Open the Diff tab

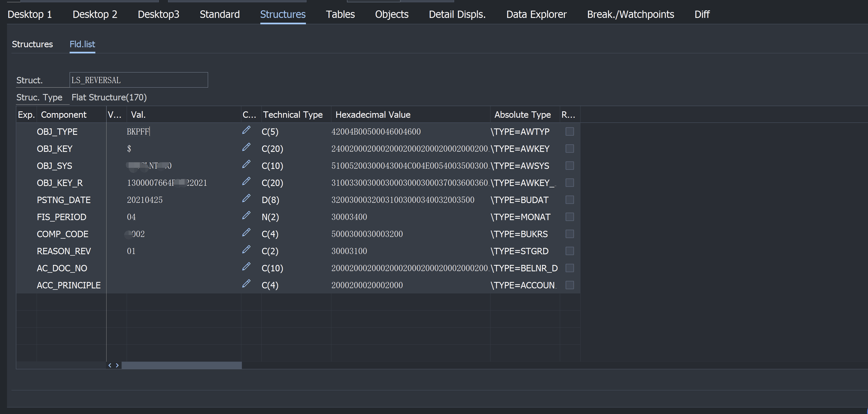click(702, 15)
